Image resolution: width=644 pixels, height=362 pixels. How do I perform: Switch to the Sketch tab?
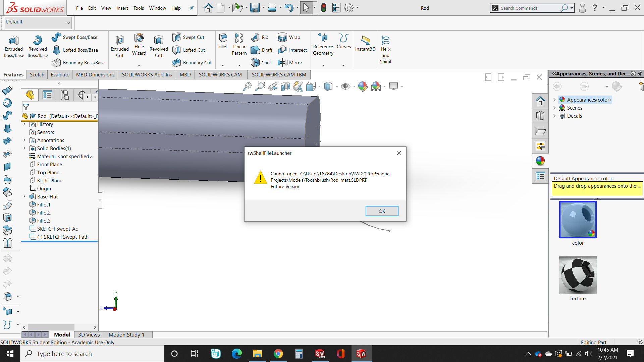coord(37,74)
